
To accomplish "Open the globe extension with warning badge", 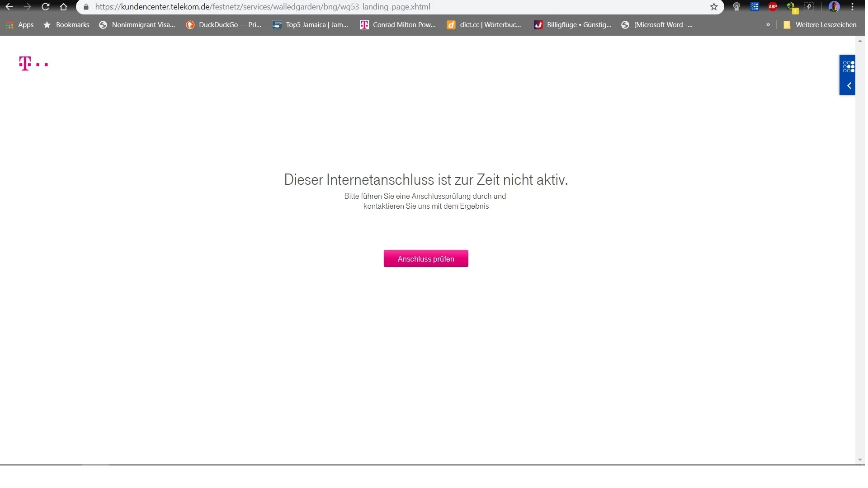I will coord(791,7).
